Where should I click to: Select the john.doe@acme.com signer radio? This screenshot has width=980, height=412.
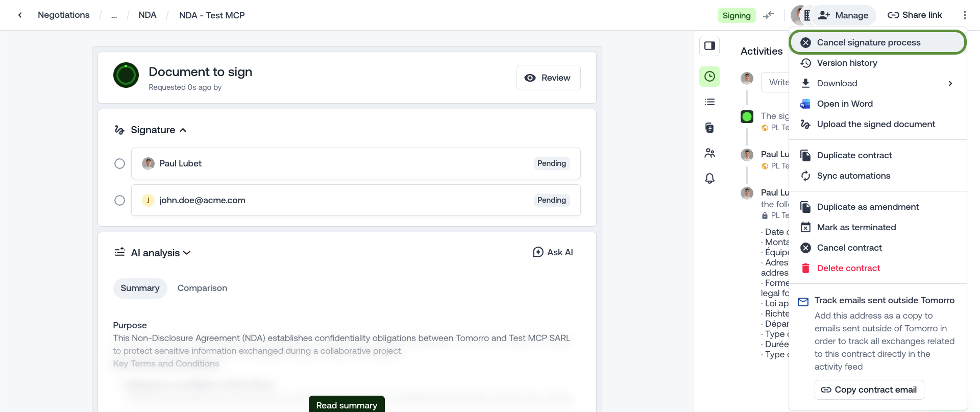[x=119, y=200]
